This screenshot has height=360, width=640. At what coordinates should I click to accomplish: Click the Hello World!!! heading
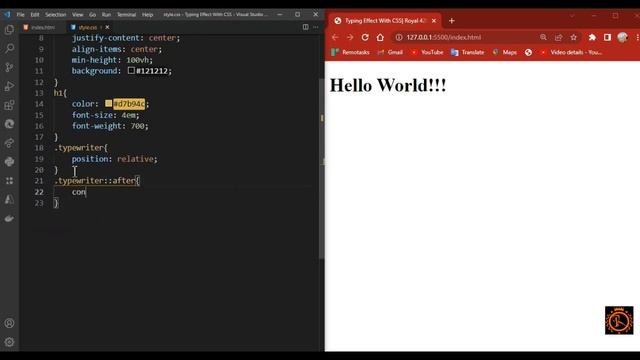click(x=388, y=85)
